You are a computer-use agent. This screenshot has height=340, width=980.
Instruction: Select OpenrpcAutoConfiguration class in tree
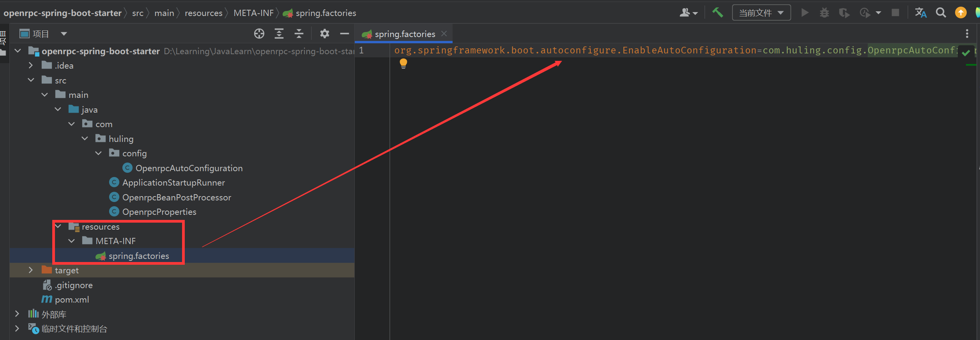point(189,168)
